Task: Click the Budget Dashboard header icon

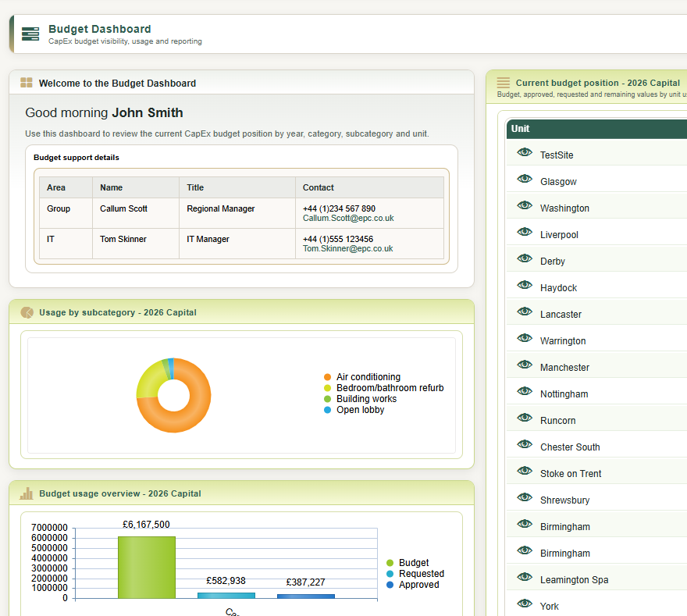Action: (30, 34)
